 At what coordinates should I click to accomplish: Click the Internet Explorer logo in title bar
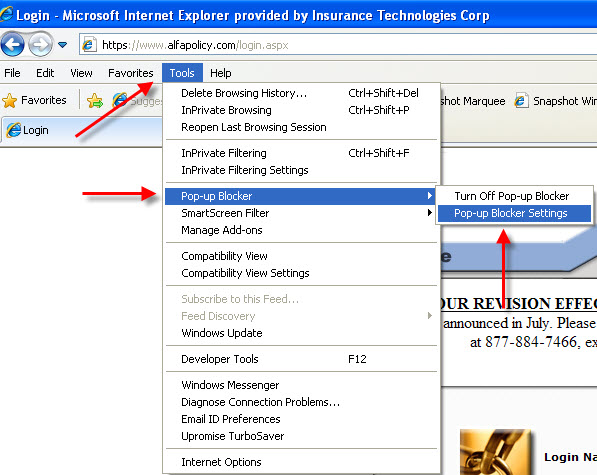click(6, 14)
